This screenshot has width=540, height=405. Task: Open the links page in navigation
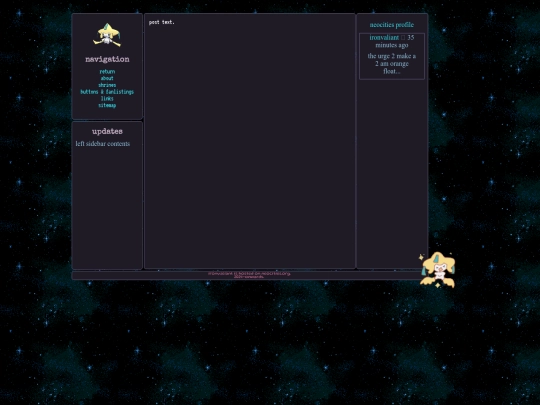[107, 98]
